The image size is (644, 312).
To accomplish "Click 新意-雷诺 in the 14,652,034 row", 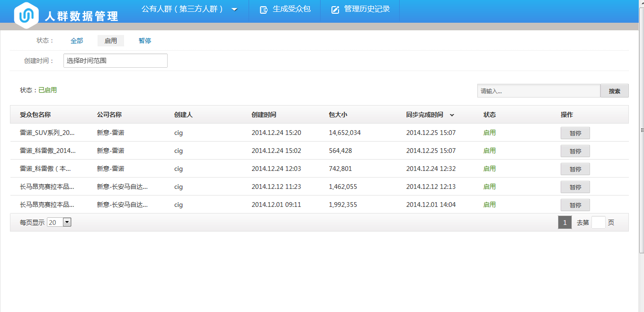I will point(111,133).
